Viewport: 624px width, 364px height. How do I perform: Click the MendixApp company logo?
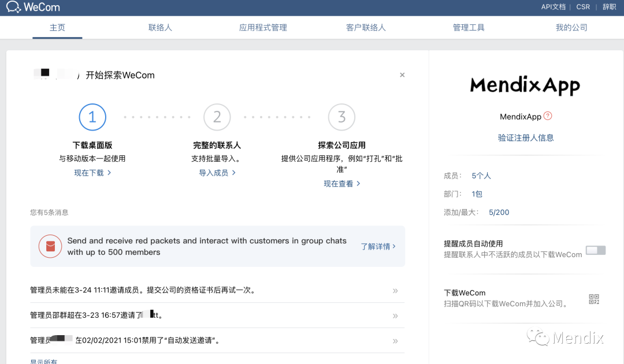point(525,86)
